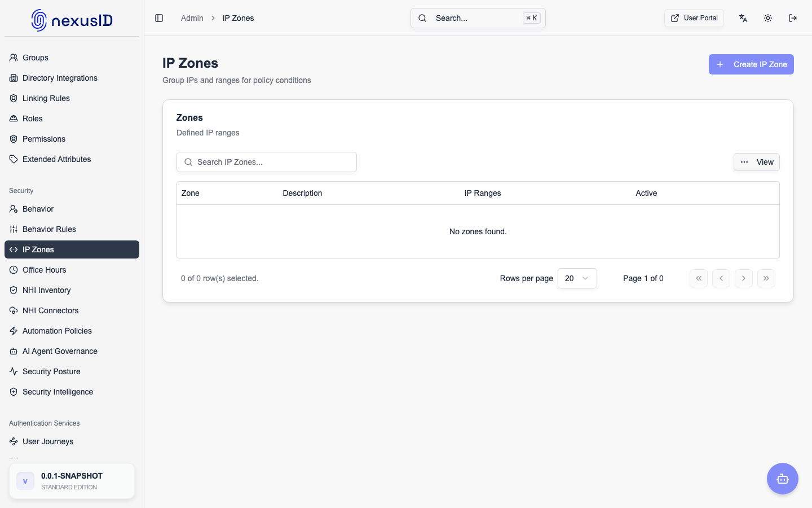Open Behavior Rules in the sidebar
This screenshot has width=812, height=508.
(x=72, y=229)
